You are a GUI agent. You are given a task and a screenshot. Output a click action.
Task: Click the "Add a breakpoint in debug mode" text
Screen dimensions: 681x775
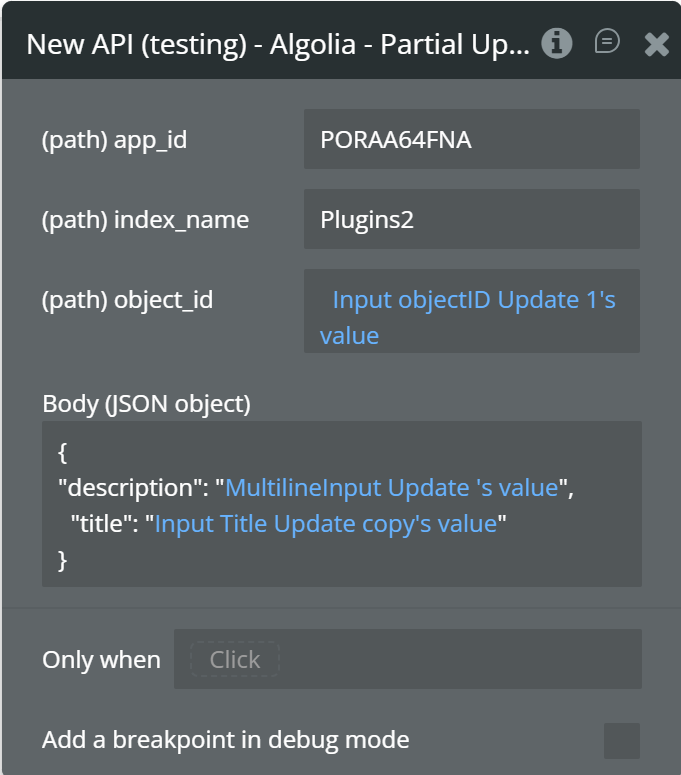pos(225,740)
